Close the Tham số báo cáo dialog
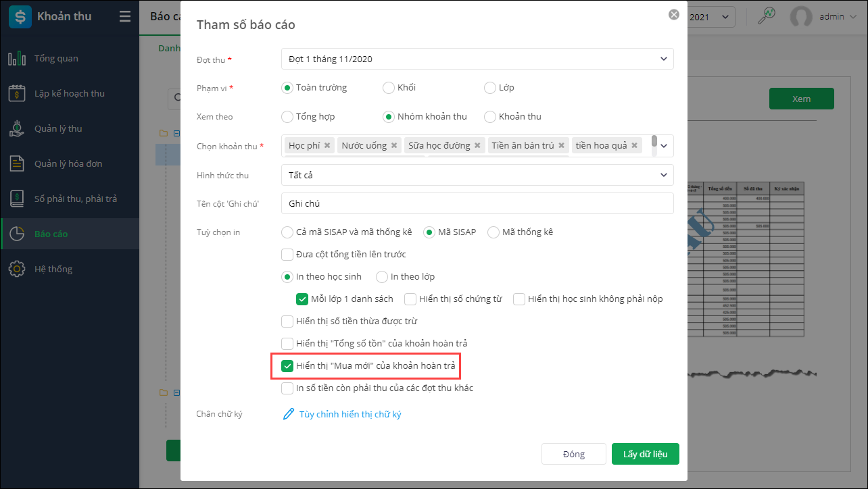This screenshot has height=489, width=868. click(x=673, y=14)
